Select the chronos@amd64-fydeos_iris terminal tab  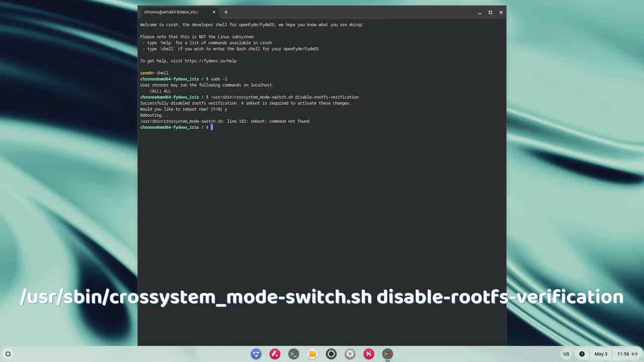point(171,12)
